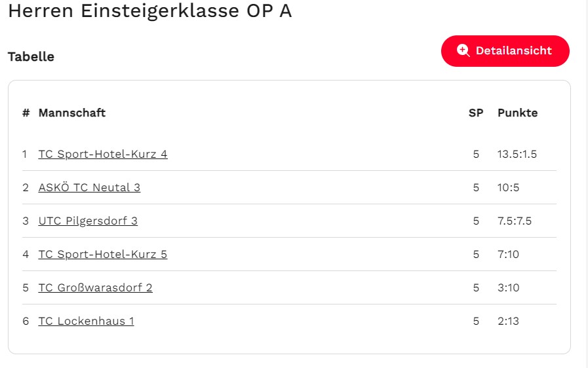Open TC Sport-Hotel-Kurz 5 team link
588x368 pixels.
[103, 254]
